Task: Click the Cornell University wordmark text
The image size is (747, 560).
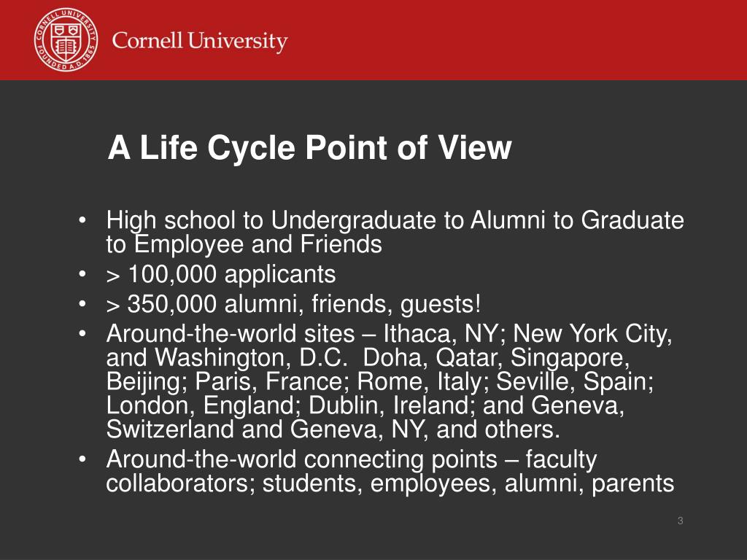Action: coord(200,41)
